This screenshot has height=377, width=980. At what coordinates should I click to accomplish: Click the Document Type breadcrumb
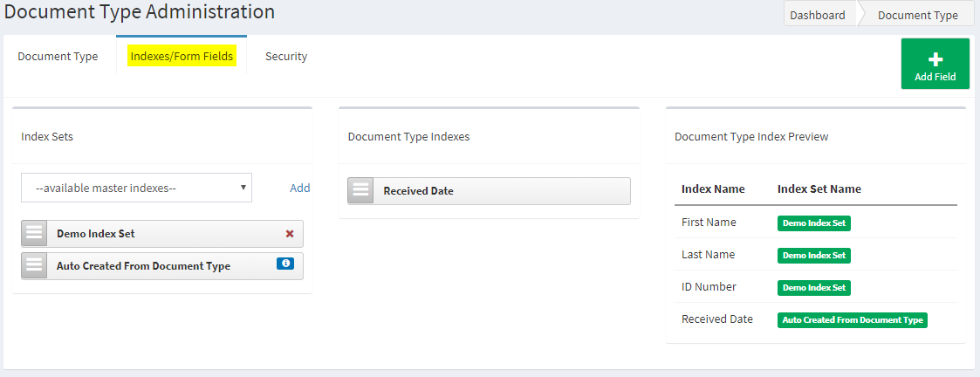click(917, 15)
